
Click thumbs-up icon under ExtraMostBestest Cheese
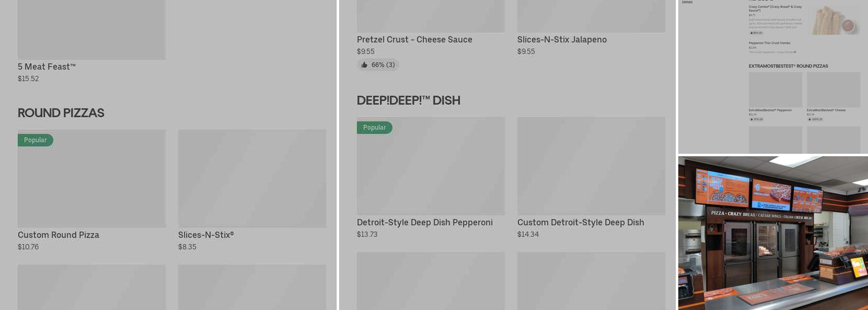(x=809, y=119)
